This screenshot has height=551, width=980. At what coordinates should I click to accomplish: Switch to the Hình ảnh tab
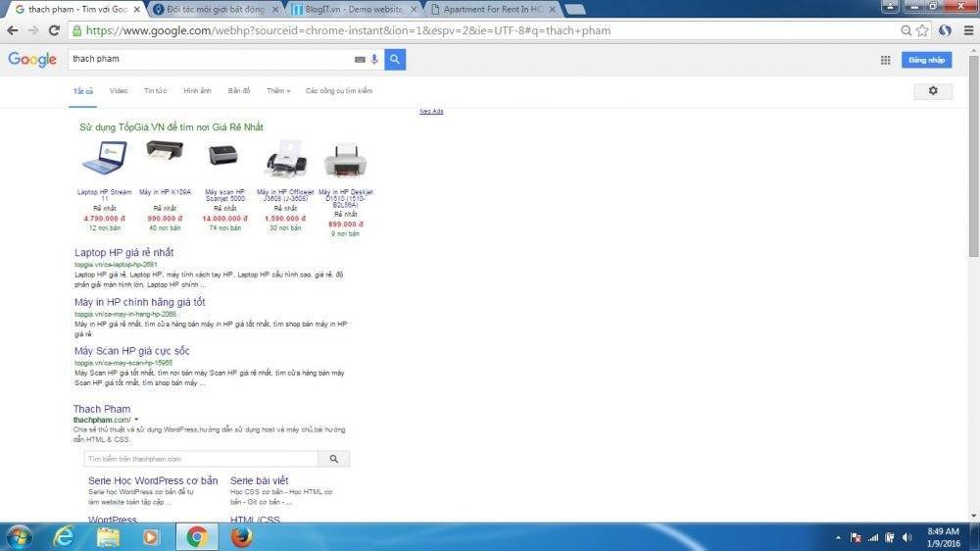[x=197, y=90]
